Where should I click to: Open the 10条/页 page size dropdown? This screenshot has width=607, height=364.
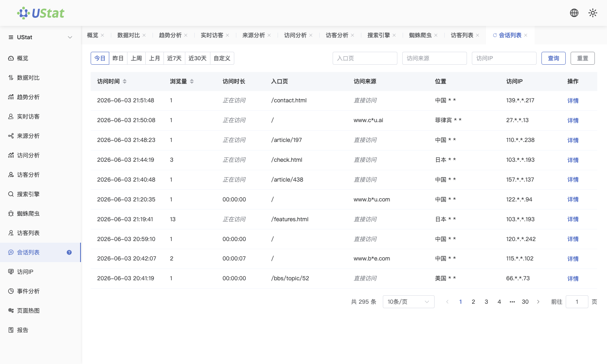[409, 302]
